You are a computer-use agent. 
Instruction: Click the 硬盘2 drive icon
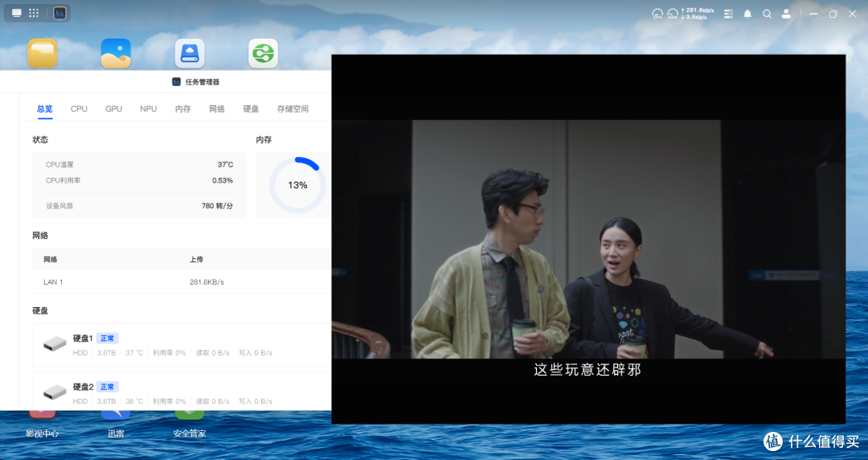(x=55, y=392)
